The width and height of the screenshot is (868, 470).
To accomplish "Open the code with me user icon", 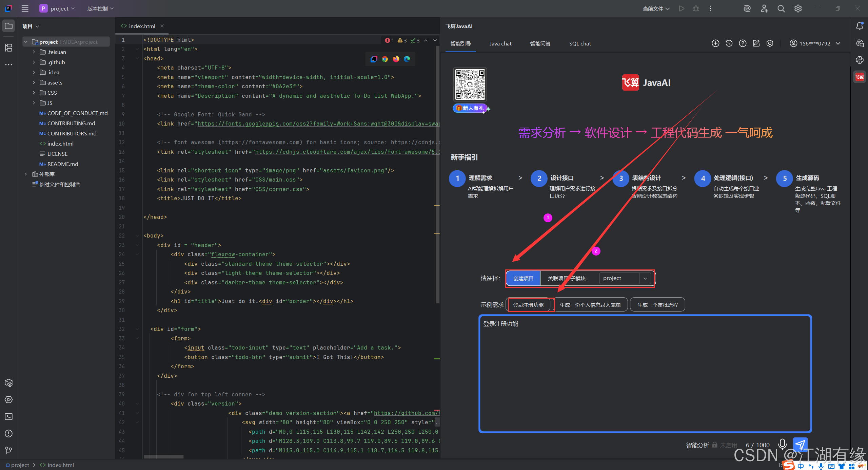I will click(764, 8).
